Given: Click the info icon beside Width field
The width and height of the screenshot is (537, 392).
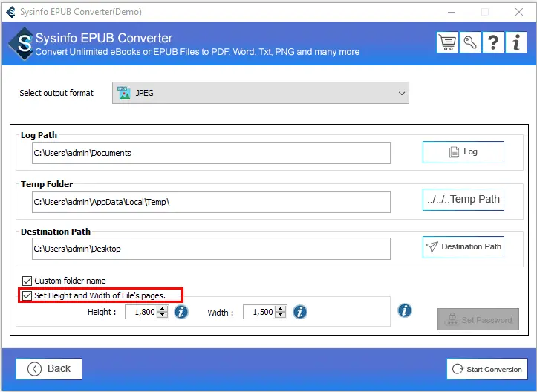Looking at the screenshot, I should (299, 312).
